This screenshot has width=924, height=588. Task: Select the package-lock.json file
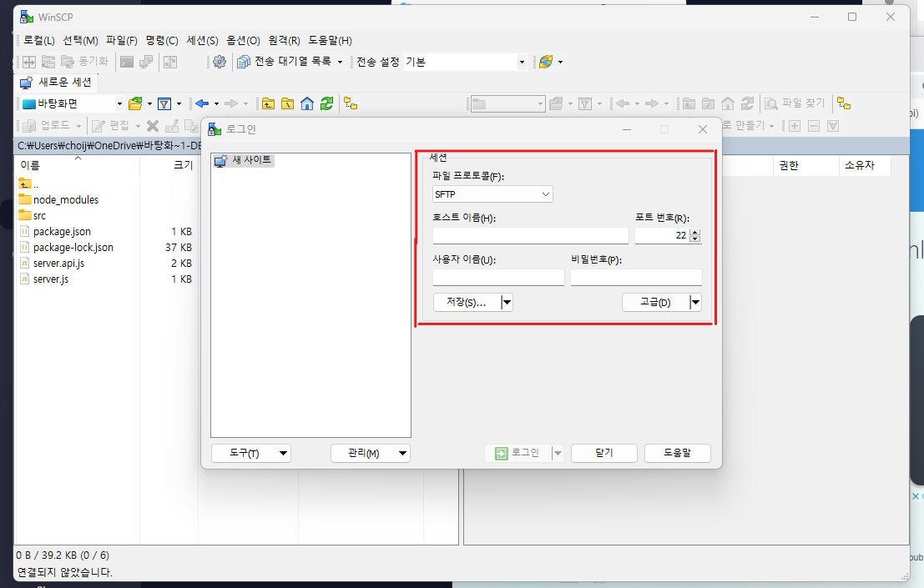click(67, 247)
